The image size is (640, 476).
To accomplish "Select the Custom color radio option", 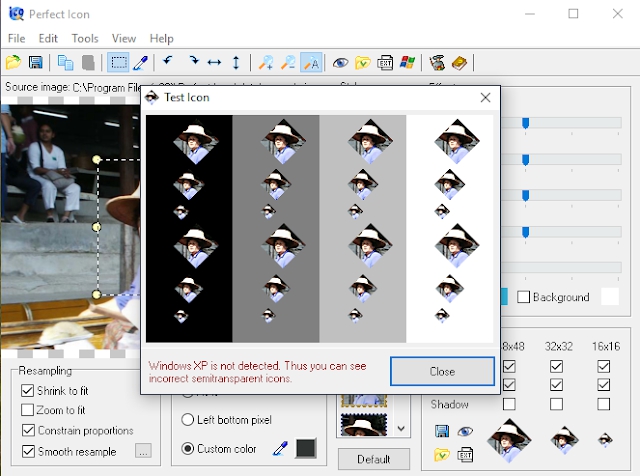I will (187, 448).
